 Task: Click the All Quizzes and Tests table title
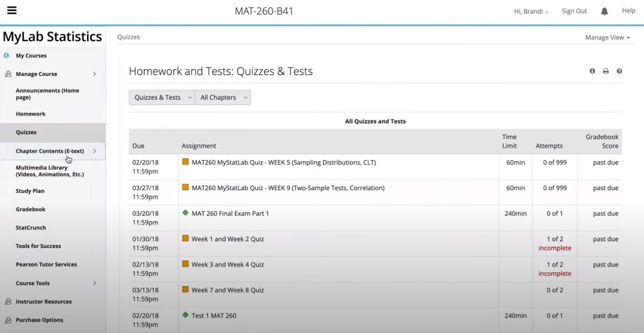point(375,122)
